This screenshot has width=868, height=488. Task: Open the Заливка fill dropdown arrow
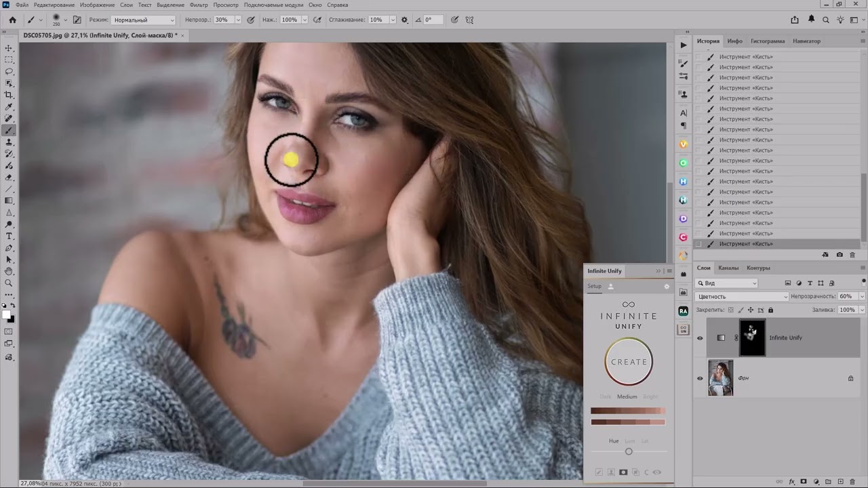pyautogui.click(x=862, y=310)
